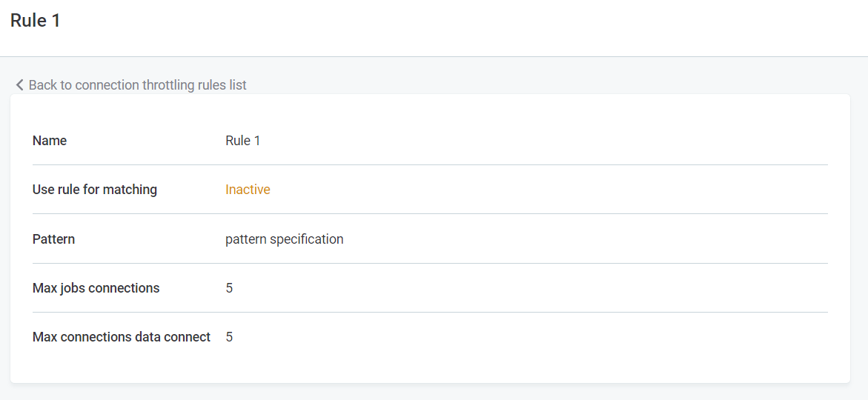868x400 pixels.
Task: Click the Max connections data connect value 5
Action: (229, 337)
